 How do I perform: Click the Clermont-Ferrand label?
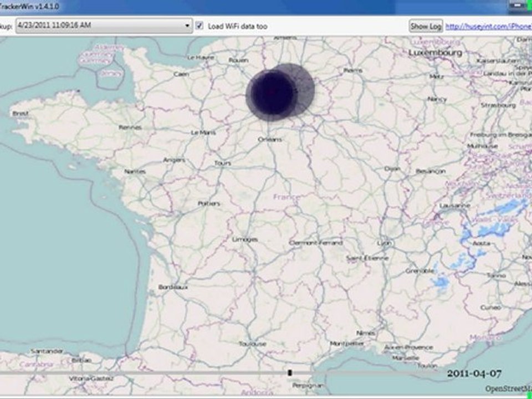(x=316, y=243)
